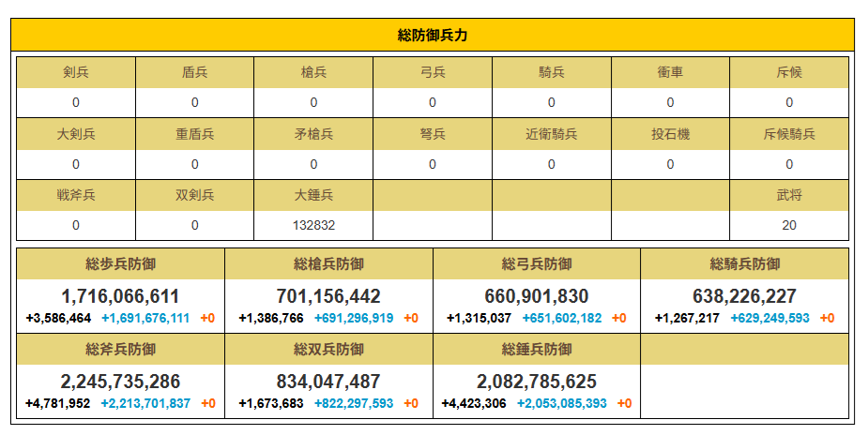Select the 弩兵 header cell
Image resolution: width=868 pixels, height=435 pixels.
click(x=433, y=134)
